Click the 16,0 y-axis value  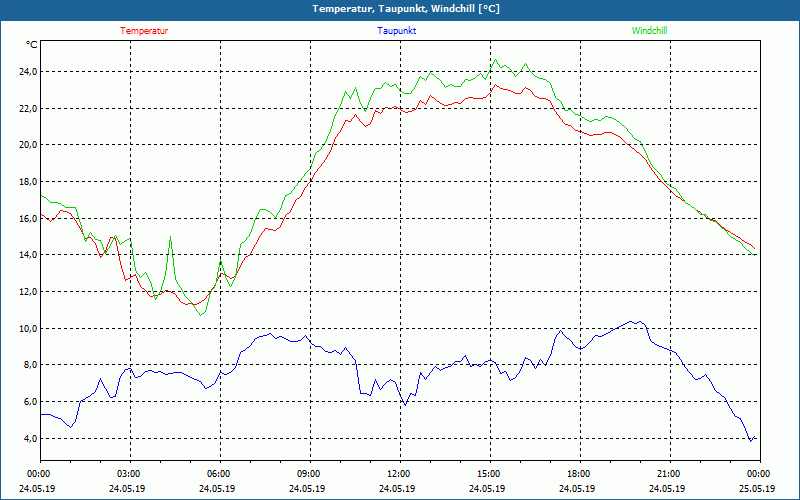tap(29, 218)
